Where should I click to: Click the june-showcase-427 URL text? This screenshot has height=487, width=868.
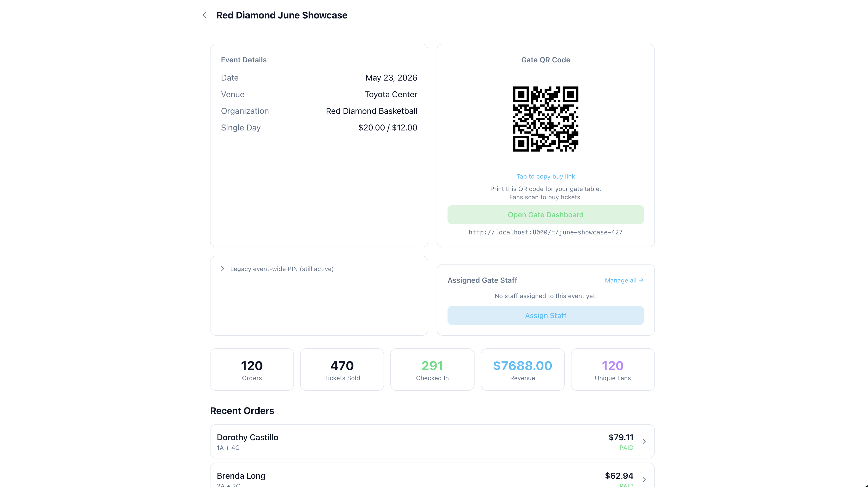pos(545,232)
